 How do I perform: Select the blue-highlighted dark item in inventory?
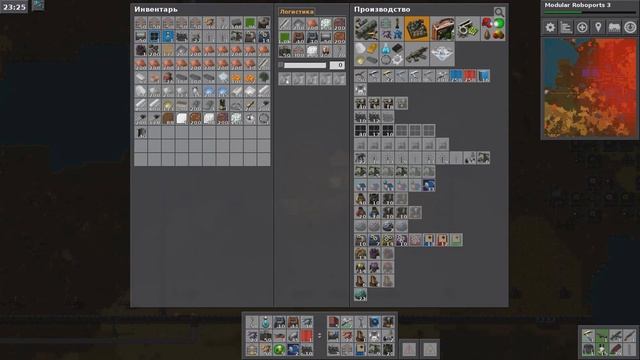pos(154,37)
